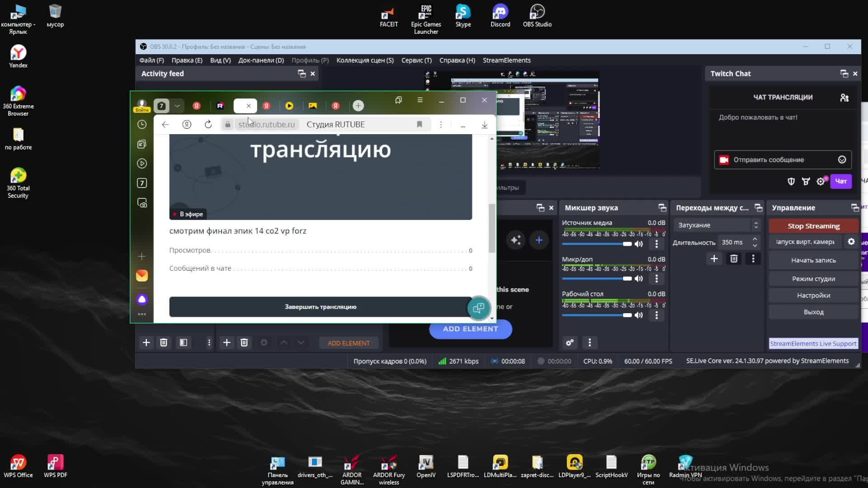The width and height of the screenshot is (868, 488).
Task: Increase the Длительность 350 ms stepper
Action: [755, 239]
